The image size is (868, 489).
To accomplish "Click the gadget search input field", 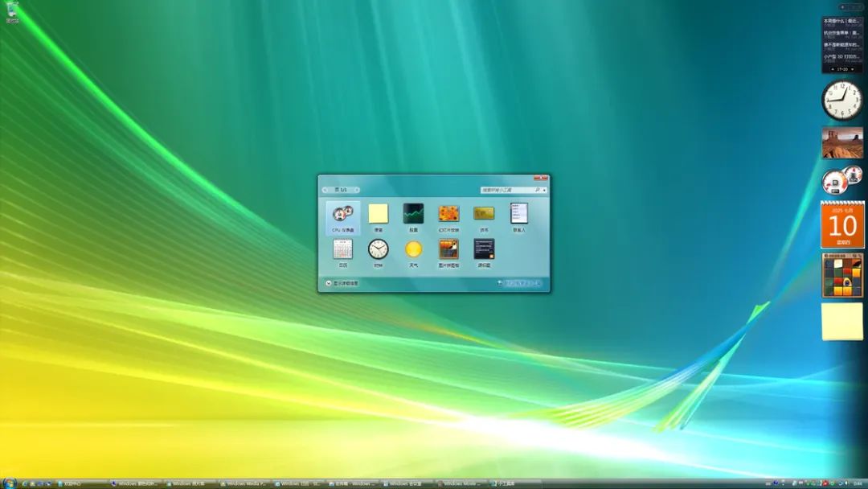I will point(508,190).
